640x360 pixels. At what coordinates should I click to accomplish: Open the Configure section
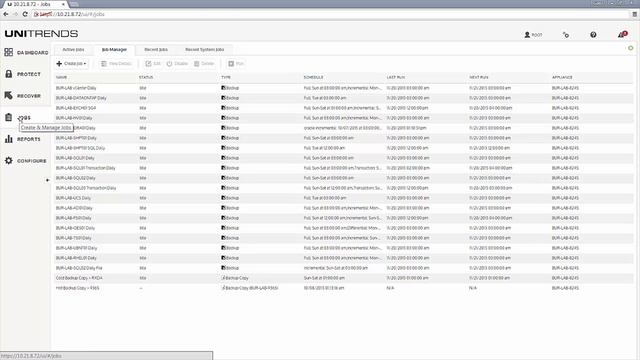click(x=31, y=161)
